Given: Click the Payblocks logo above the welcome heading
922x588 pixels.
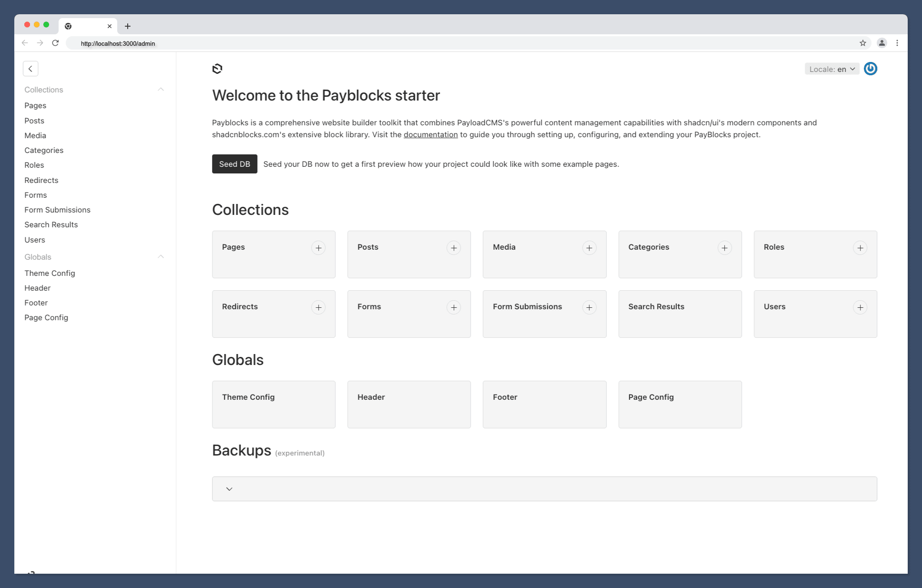Looking at the screenshot, I should tap(217, 69).
